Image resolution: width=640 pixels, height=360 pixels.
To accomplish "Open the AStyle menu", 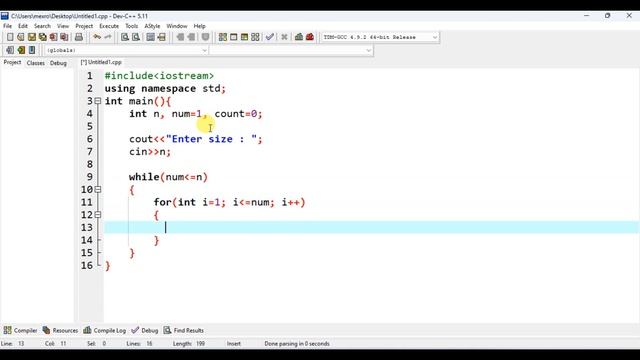I will coord(152,26).
